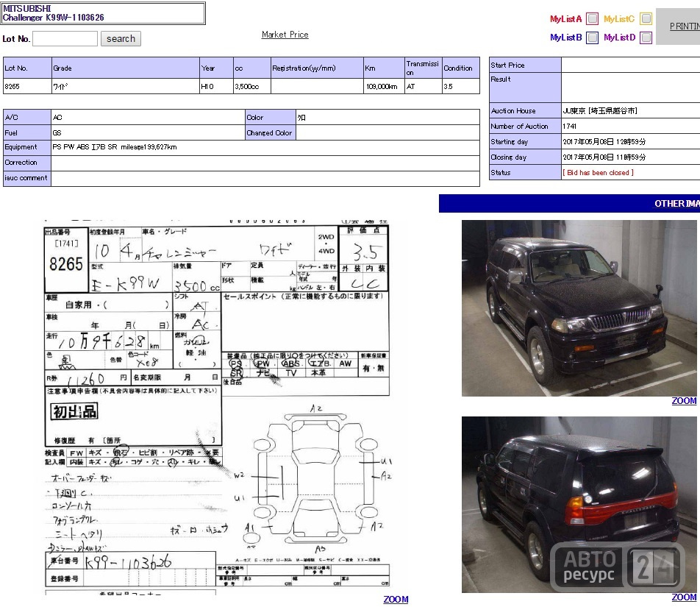The image size is (700, 607).
Task: Tick the MyListA checkbox
Action: pos(592,18)
